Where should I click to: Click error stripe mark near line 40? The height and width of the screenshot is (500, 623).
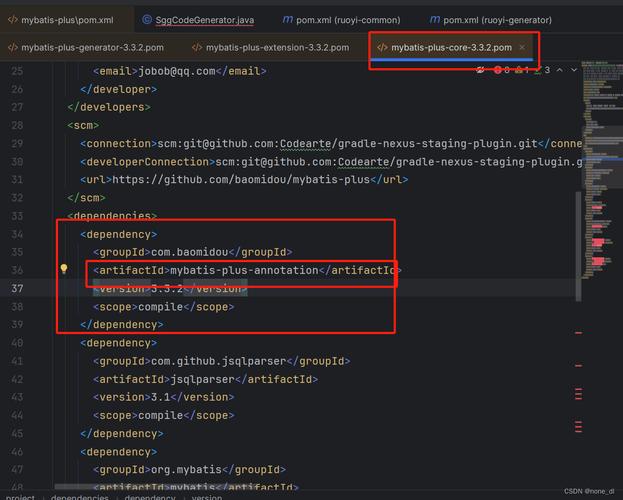pos(578,333)
